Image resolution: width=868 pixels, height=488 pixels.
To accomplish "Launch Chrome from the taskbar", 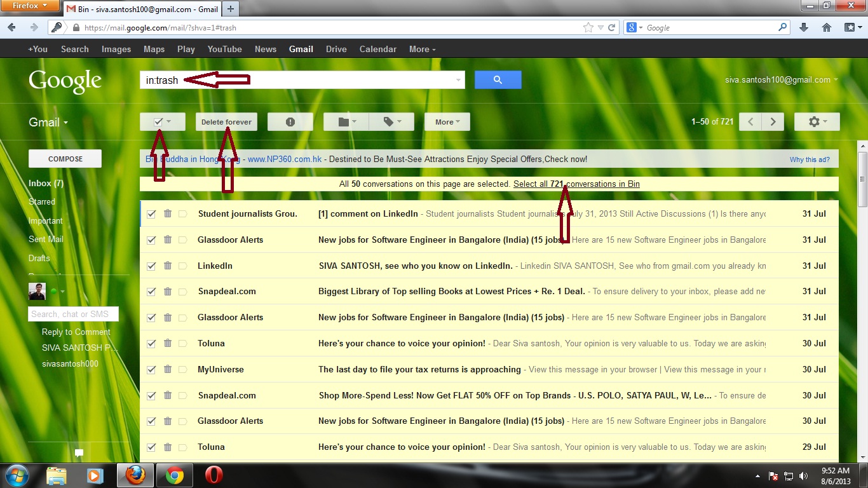I will click(175, 475).
